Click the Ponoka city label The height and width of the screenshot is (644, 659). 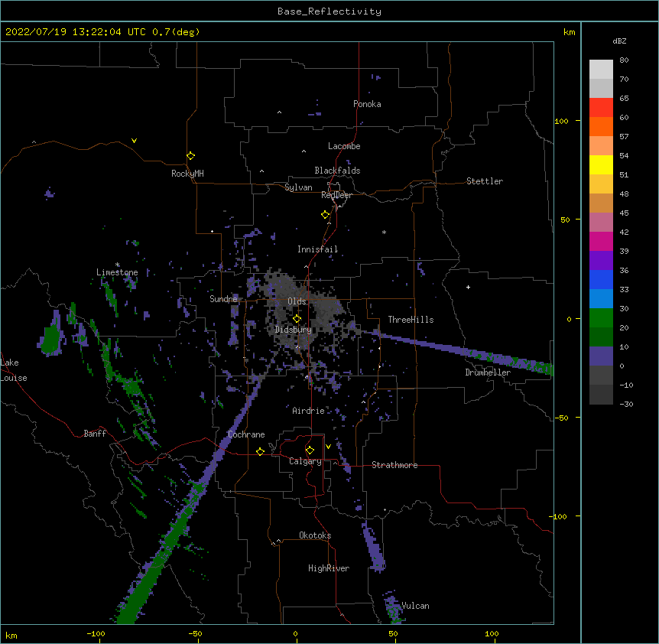click(367, 104)
